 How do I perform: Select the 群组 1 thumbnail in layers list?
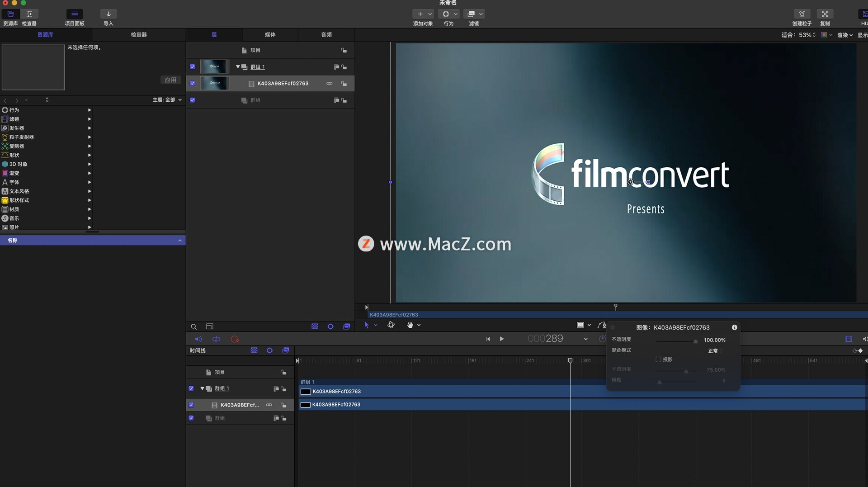click(x=215, y=67)
